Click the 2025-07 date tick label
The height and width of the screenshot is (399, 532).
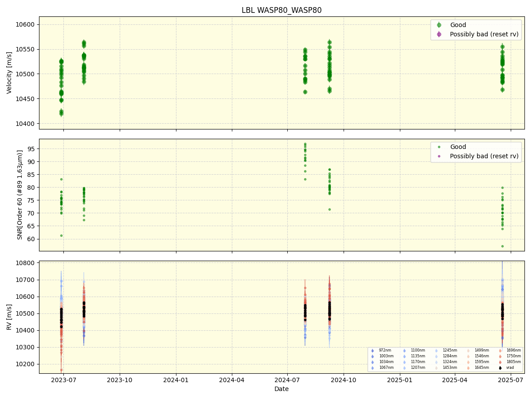coord(511,380)
